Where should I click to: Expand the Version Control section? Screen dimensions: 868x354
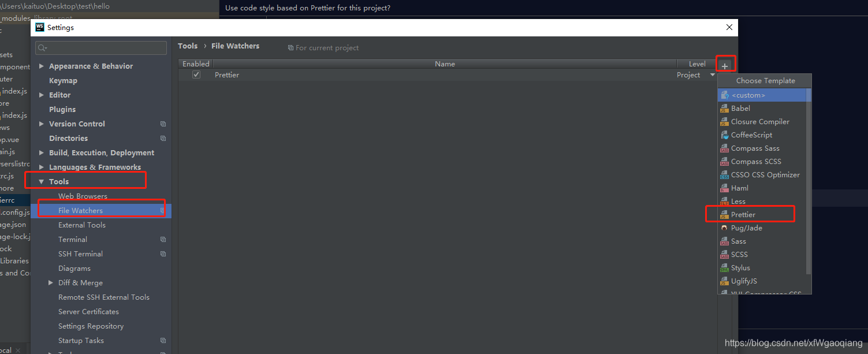(41, 124)
